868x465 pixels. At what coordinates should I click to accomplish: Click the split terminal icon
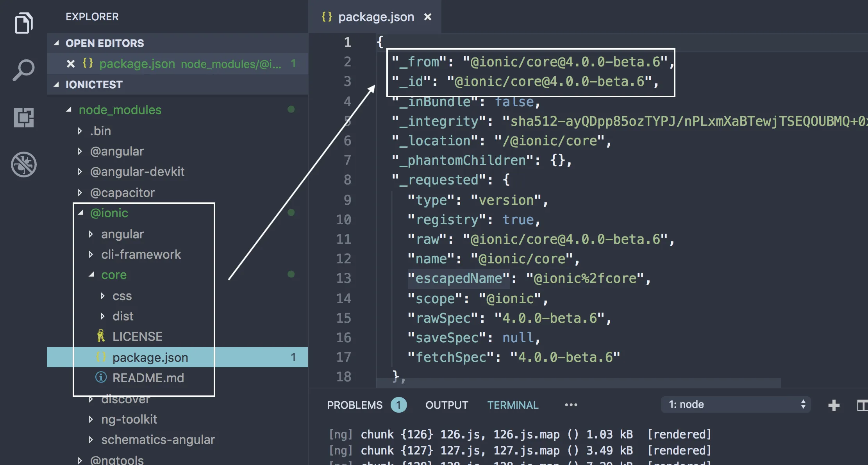click(x=862, y=405)
